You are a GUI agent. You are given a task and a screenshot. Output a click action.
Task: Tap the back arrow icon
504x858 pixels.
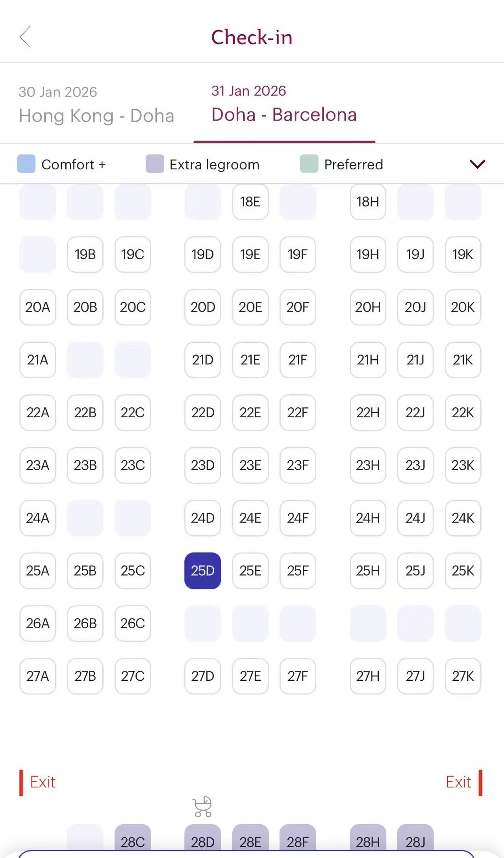click(26, 37)
